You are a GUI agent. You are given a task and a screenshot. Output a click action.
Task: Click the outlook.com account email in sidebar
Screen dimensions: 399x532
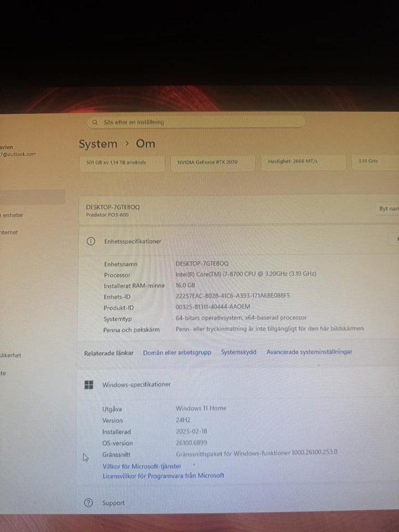click(18, 154)
